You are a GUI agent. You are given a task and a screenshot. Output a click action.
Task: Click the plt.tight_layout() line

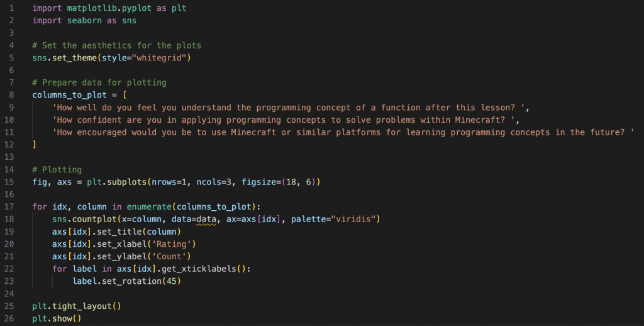(x=77, y=306)
